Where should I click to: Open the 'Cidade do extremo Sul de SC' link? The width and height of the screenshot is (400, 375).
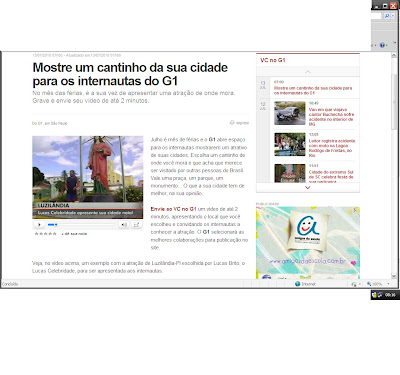[x=331, y=177]
